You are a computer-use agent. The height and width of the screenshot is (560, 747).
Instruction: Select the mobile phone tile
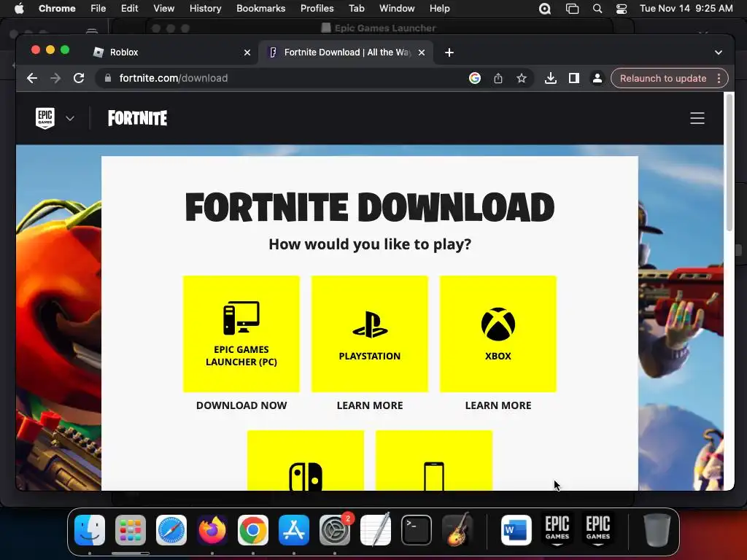click(434, 461)
